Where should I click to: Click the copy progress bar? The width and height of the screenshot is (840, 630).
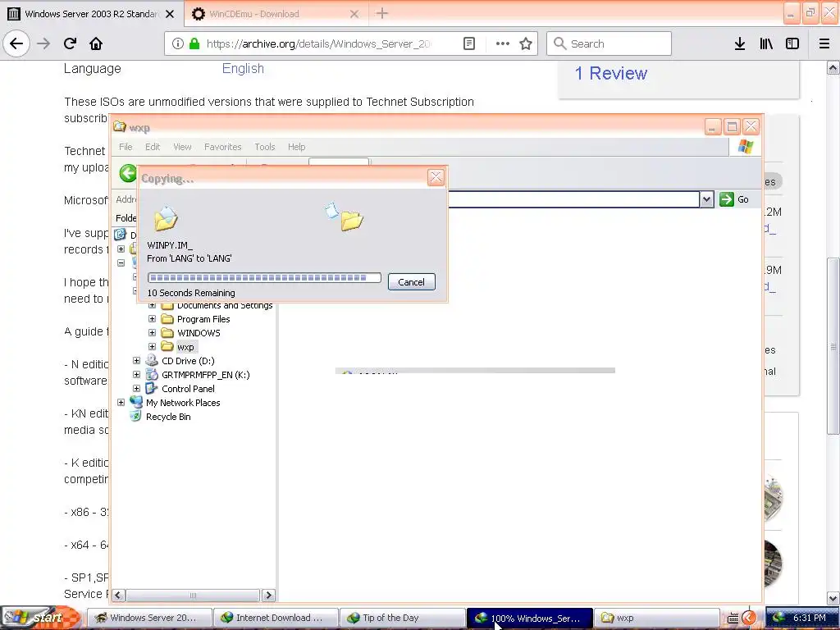pyautogui.click(x=264, y=277)
